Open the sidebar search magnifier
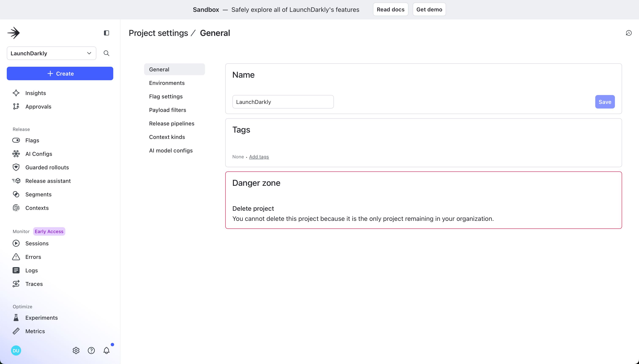The width and height of the screenshot is (639, 364). pyautogui.click(x=106, y=53)
